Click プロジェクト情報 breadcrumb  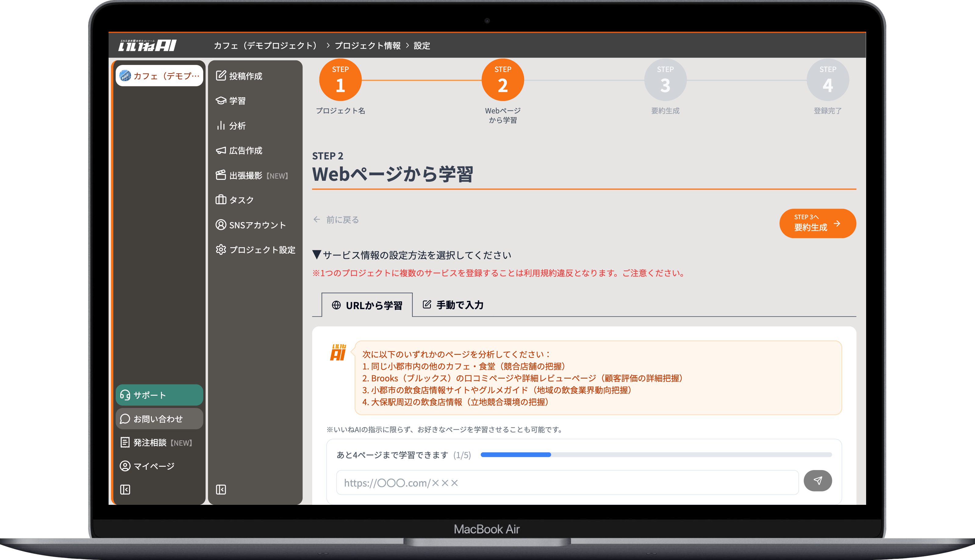click(x=367, y=45)
